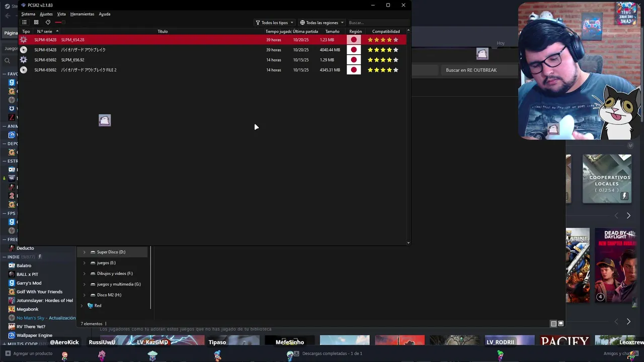Screen dimensions: 644x362
Task: Open the Todas las regiones filter dropdown
Action: pos(322,23)
